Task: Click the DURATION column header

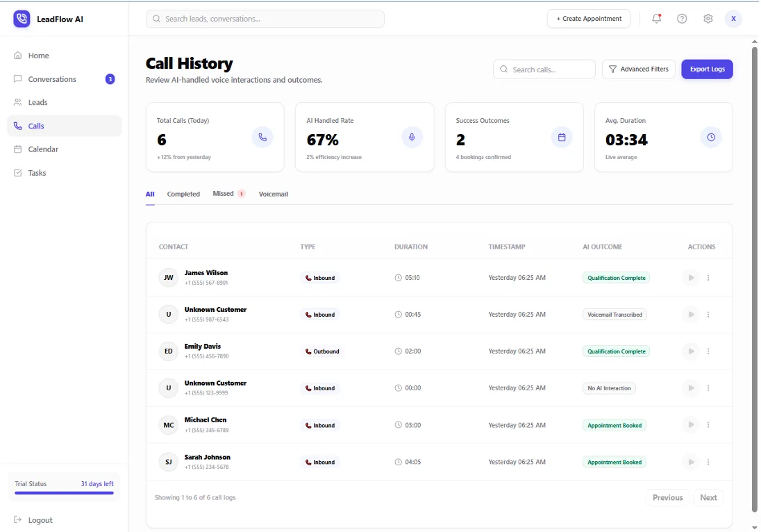Action: pyautogui.click(x=411, y=247)
